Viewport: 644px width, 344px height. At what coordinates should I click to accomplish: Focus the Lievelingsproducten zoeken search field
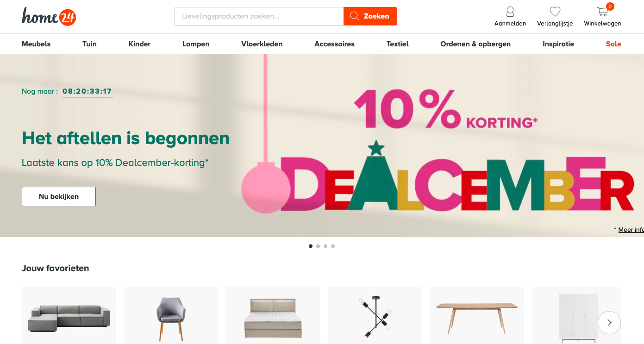pyautogui.click(x=259, y=16)
